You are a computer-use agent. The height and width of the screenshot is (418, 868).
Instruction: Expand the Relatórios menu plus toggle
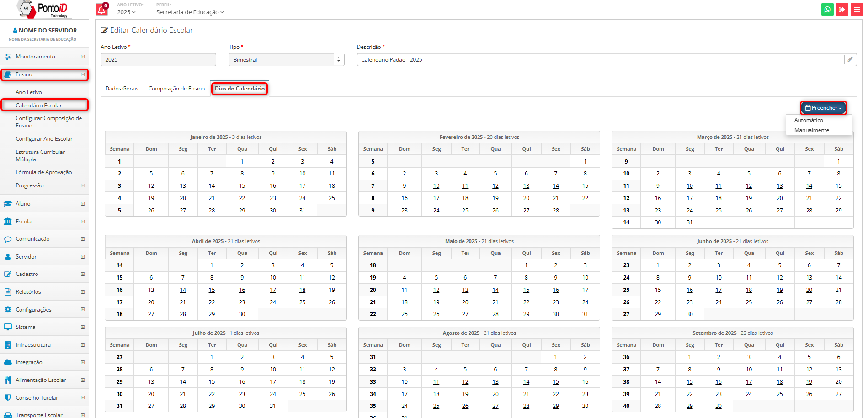click(x=83, y=292)
